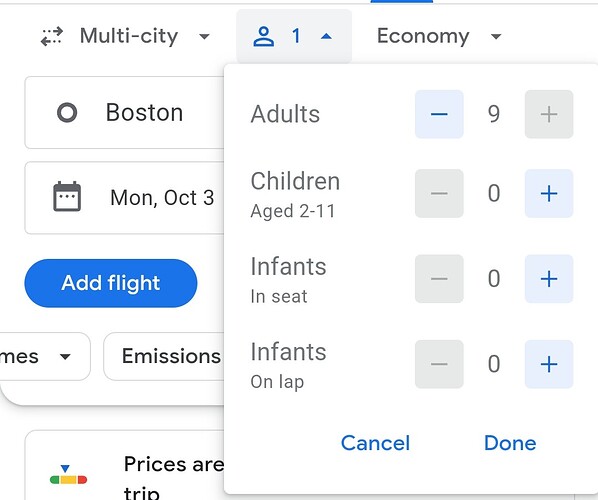Screen dimensions: 598x500
Task: Confirm passengers with the Done button
Action: (510, 443)
